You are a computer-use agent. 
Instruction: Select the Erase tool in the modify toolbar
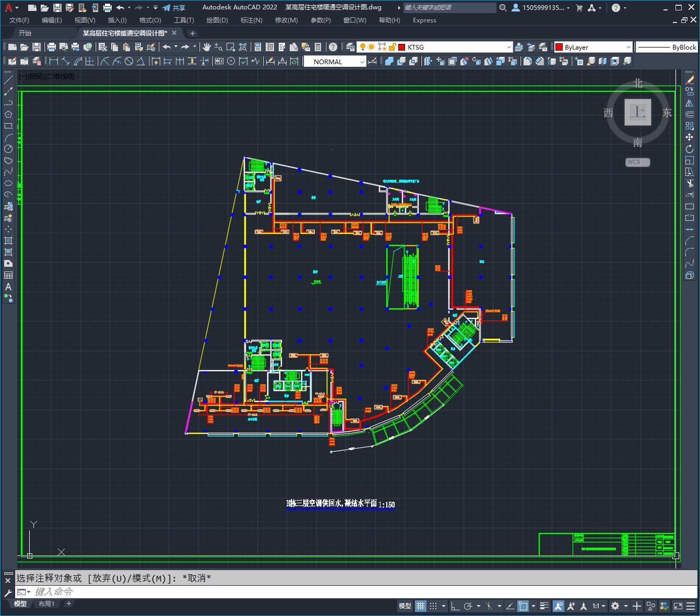click(690, 80)
